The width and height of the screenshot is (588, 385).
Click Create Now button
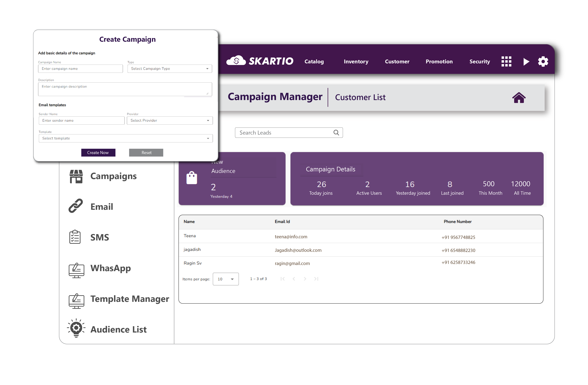coord(98,153)
